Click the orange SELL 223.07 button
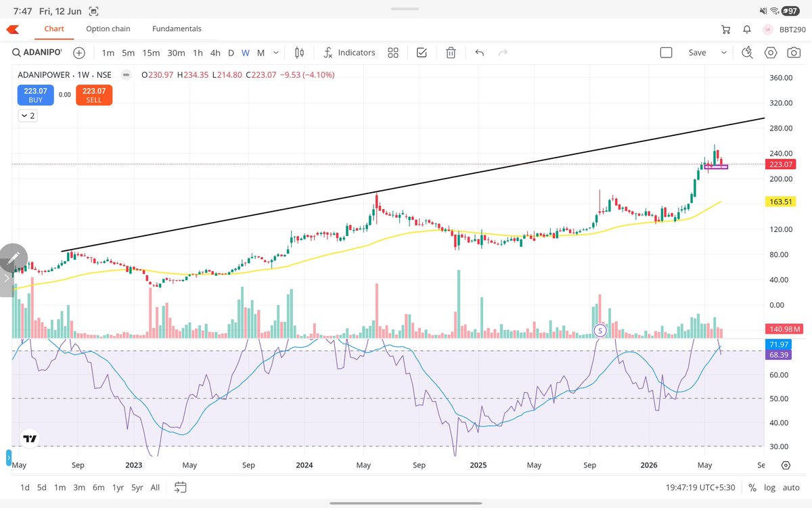Screen dimensions: 812x508 coord(94,95)
